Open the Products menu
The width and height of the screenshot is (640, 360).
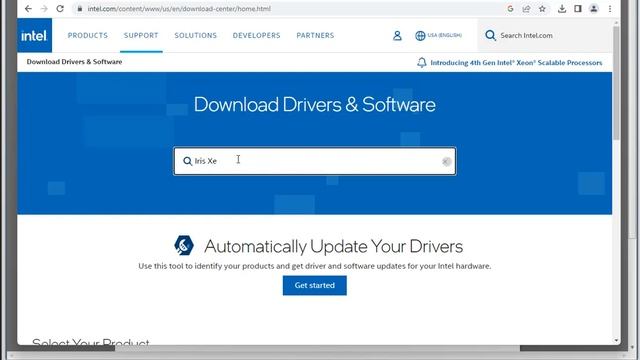pos(88,36)
